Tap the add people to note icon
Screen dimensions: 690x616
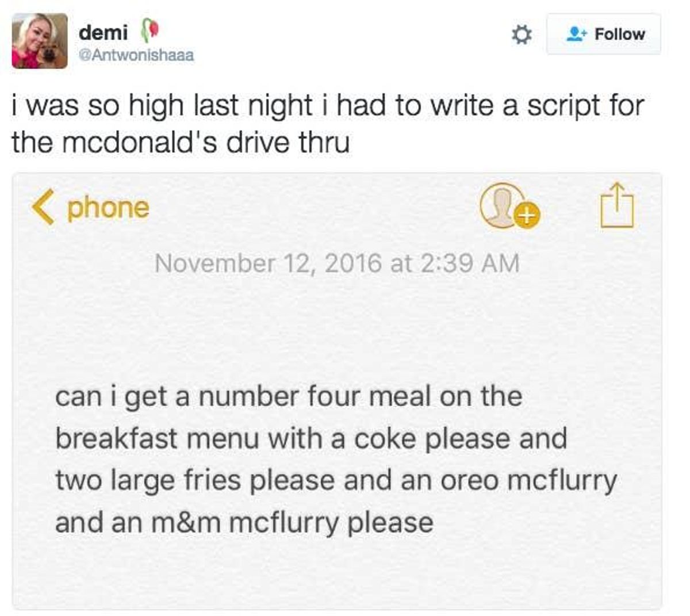(509, 206)
